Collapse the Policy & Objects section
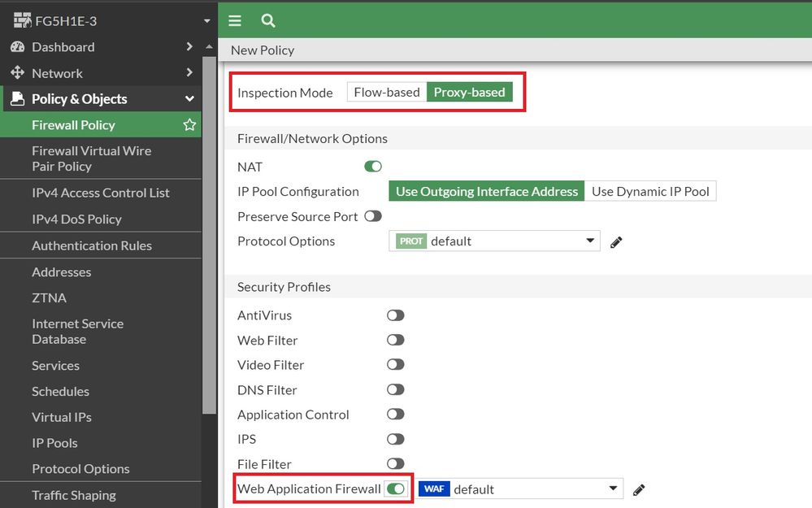 189,99
